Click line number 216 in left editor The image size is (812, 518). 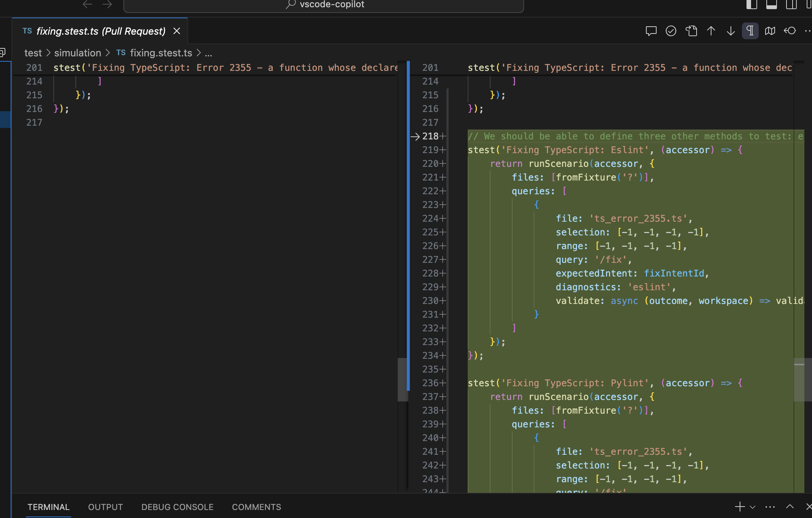tap(34, 109)
